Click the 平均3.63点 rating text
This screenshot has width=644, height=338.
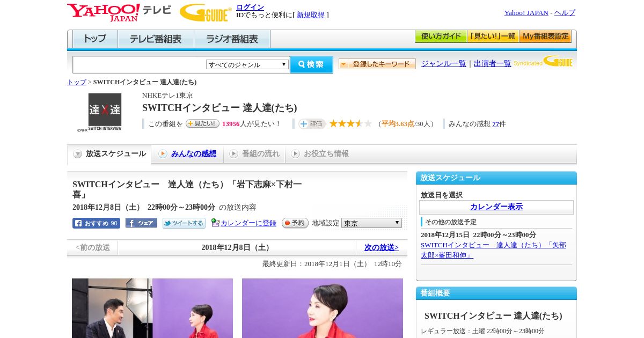(x=398, y=124)
